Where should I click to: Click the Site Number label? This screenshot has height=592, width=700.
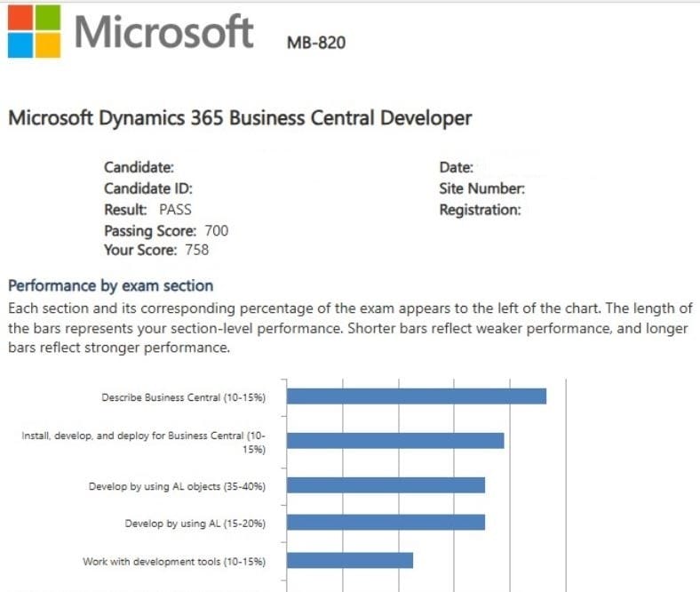pyautogui.click(x=481, y=188)
